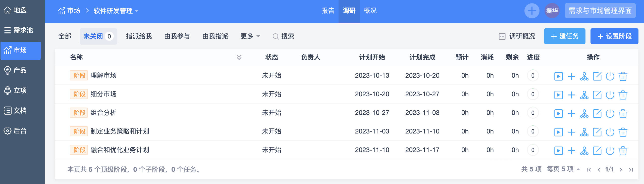Viewport: 644px width, 184px height.
Task: Click the 设置阶段 button
Action: tap(614, 36)
